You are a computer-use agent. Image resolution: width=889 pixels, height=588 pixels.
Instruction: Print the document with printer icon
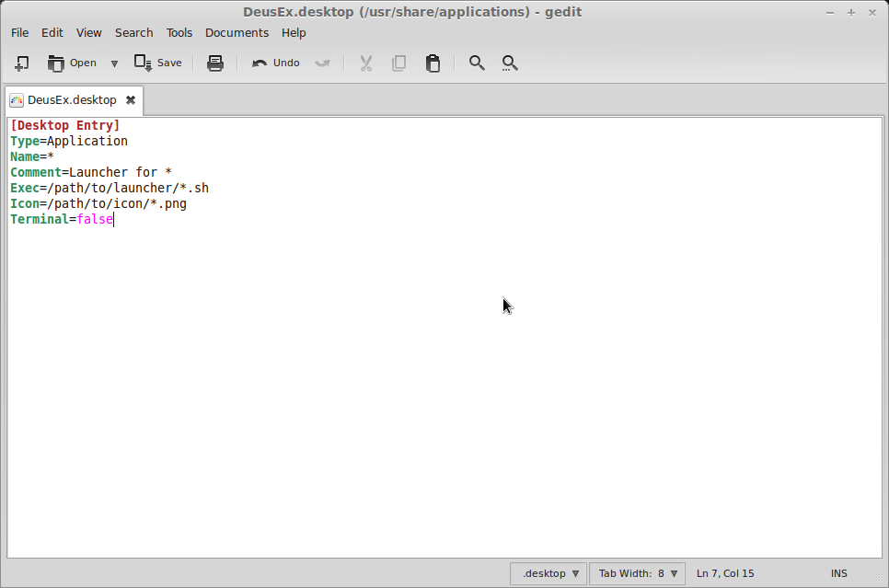(x=214, y=63)
